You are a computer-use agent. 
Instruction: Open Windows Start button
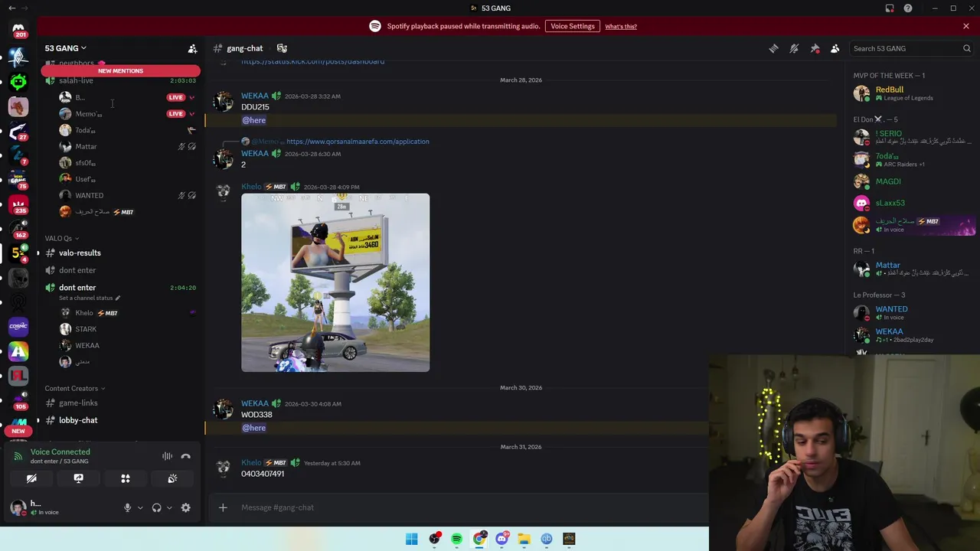point(412,539)
